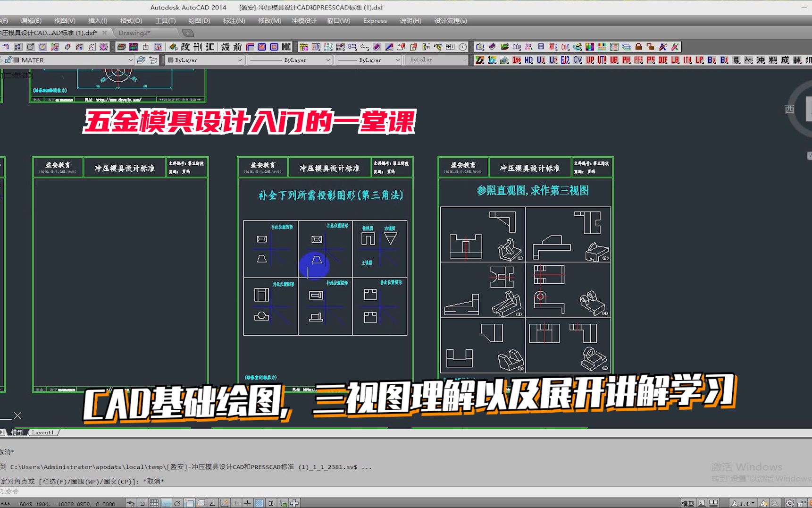812x508 pixels.
Task: Click the CV layer icon
Action: (578, 60)
